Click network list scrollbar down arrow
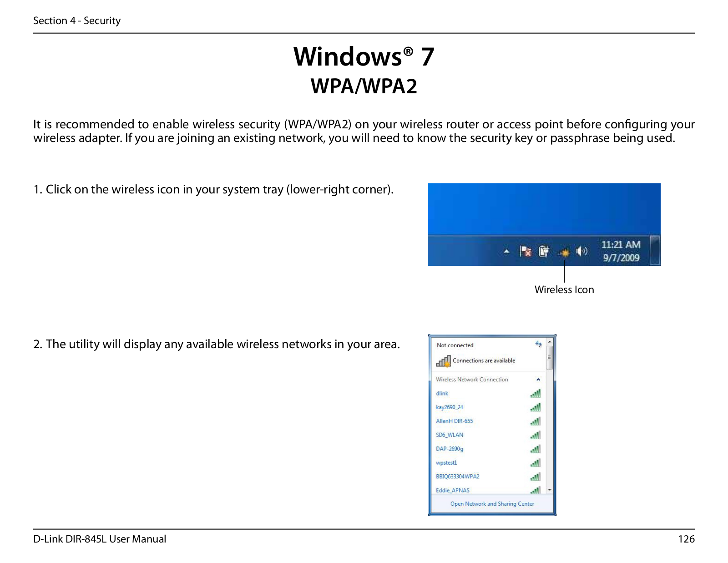728x563 pixels. [550, 490]
